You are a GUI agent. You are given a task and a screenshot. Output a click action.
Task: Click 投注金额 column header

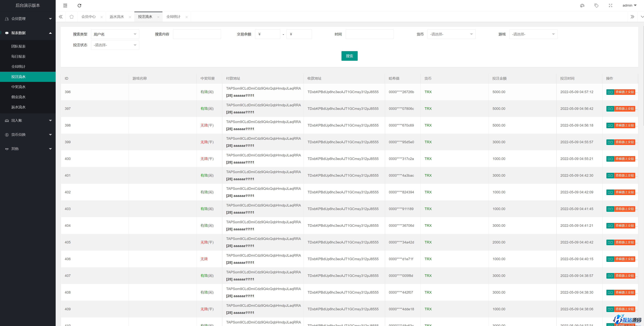point(499,79)
